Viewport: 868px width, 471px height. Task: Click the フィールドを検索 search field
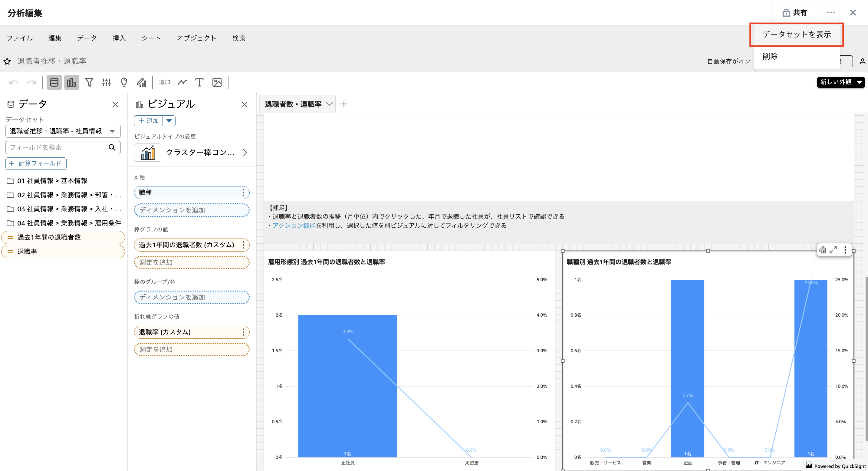point(57,147)
